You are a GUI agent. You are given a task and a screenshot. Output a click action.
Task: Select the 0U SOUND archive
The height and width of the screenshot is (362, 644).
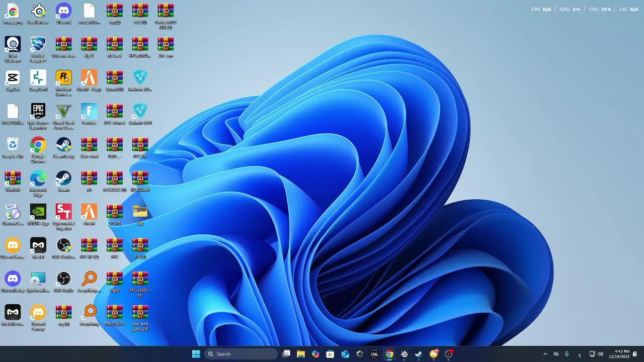[x=140, y=181]
